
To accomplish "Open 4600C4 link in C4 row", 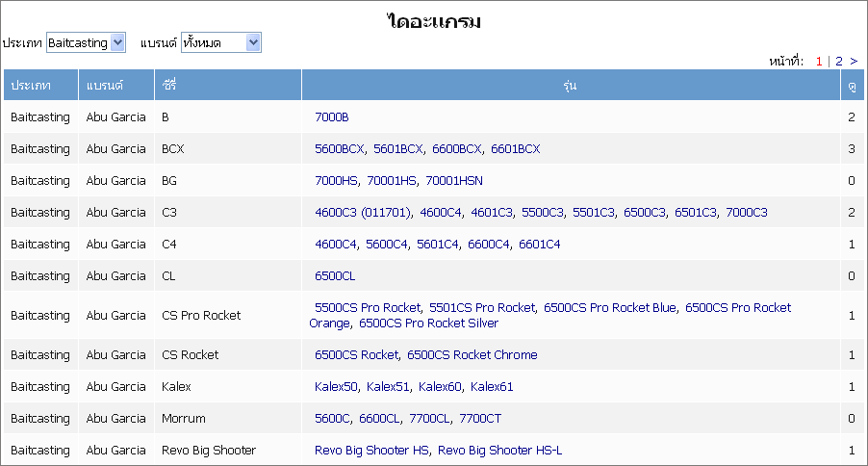I will pyautogui.click(x=336, y=244).
